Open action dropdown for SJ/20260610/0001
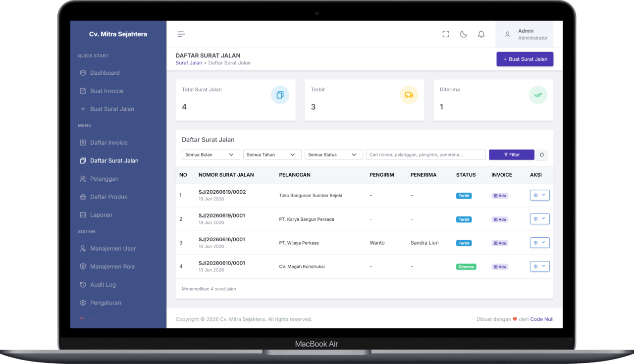The height and width of the screenshot is (364, 634). click(540, 266)
